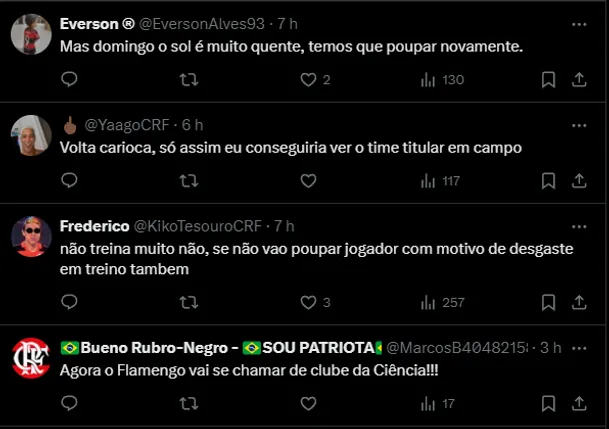
Task: Like YaagoCRF's Volta carioca tweet
Action: coord(308,181)
